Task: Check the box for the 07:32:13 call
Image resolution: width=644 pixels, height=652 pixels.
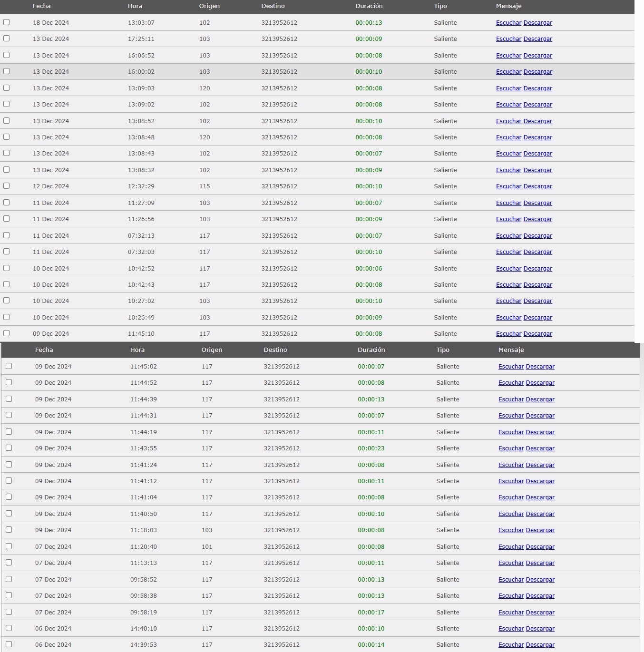Action: click(6, 235)
